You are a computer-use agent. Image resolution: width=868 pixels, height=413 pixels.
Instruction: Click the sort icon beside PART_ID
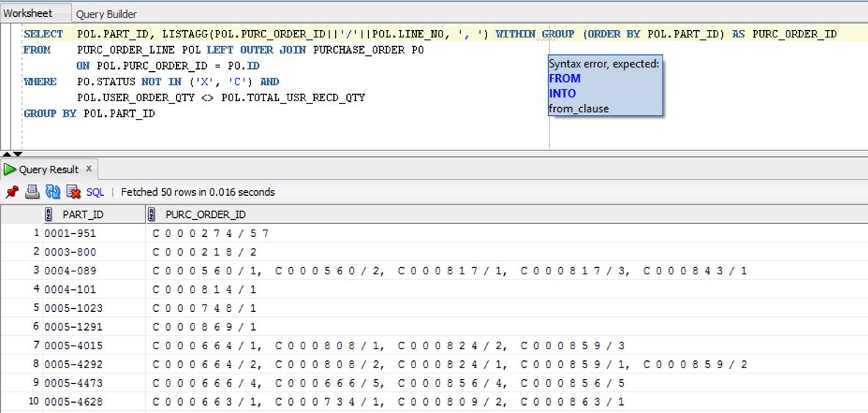48,214
